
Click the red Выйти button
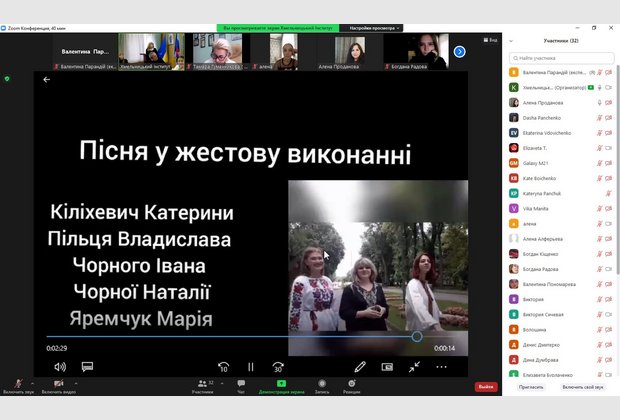(485, 386)
